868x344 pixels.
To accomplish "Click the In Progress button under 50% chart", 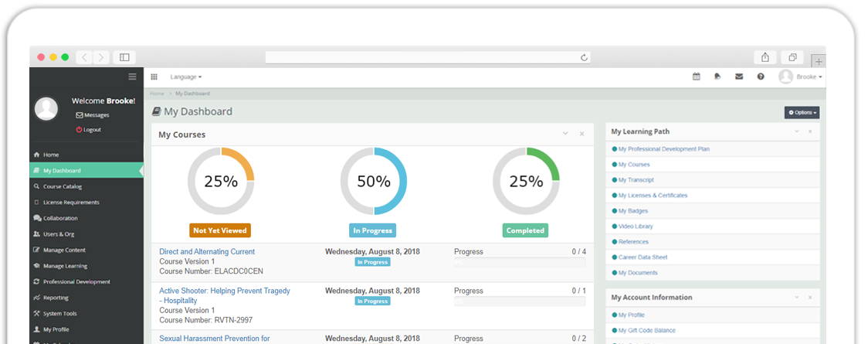I will pos(372,230).
